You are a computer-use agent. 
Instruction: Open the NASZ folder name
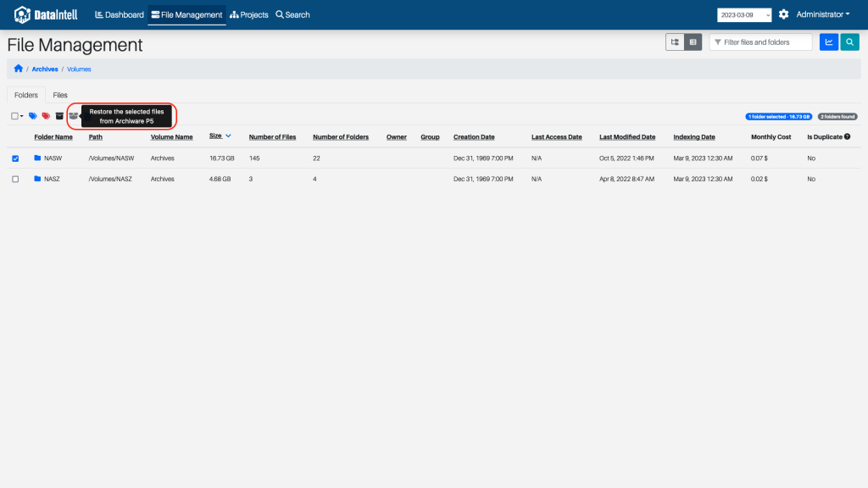point(52,180)
